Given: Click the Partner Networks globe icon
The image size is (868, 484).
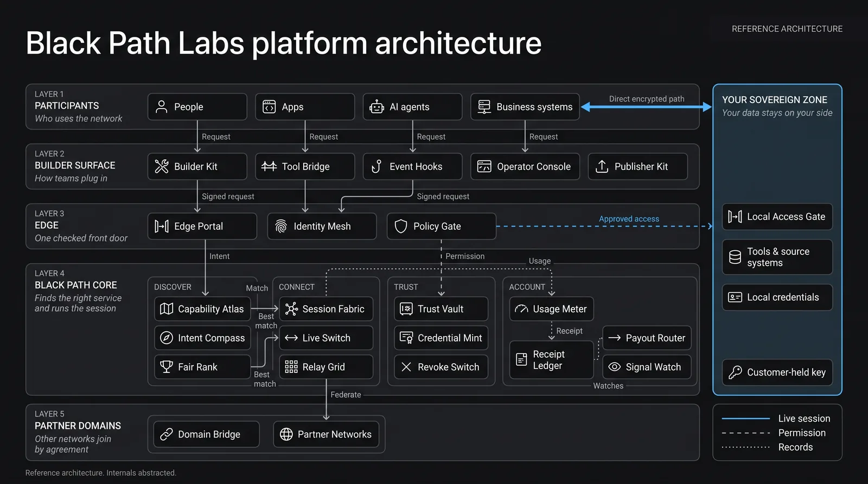Looking at the screenshot, I should coord(286,434).
